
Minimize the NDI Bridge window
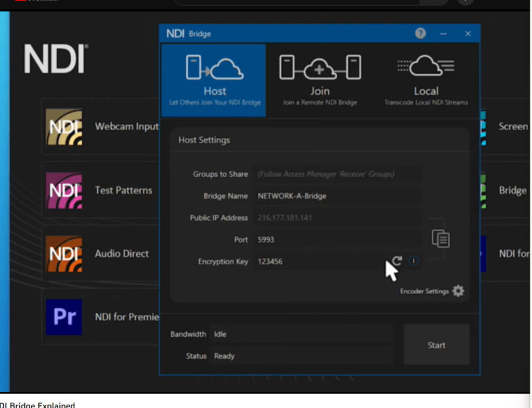click(x=443, y=34)
